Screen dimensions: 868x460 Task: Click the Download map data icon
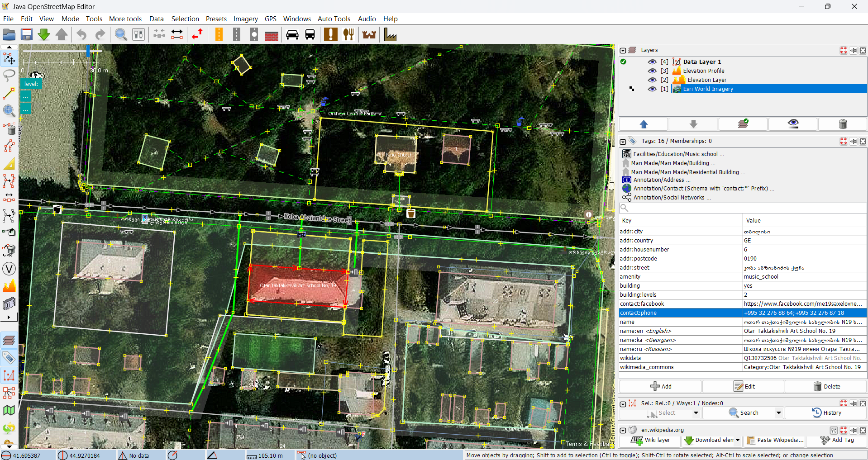(x=44, y=35)
